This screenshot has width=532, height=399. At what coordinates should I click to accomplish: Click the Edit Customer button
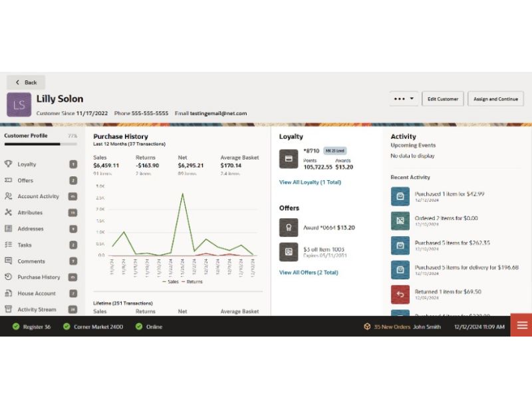click(442, 99)
